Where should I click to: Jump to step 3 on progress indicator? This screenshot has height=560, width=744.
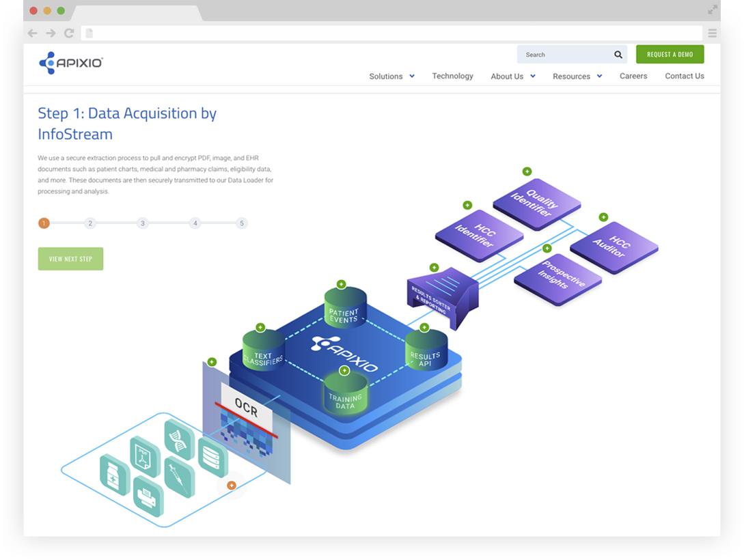click(x=142, y=223)
